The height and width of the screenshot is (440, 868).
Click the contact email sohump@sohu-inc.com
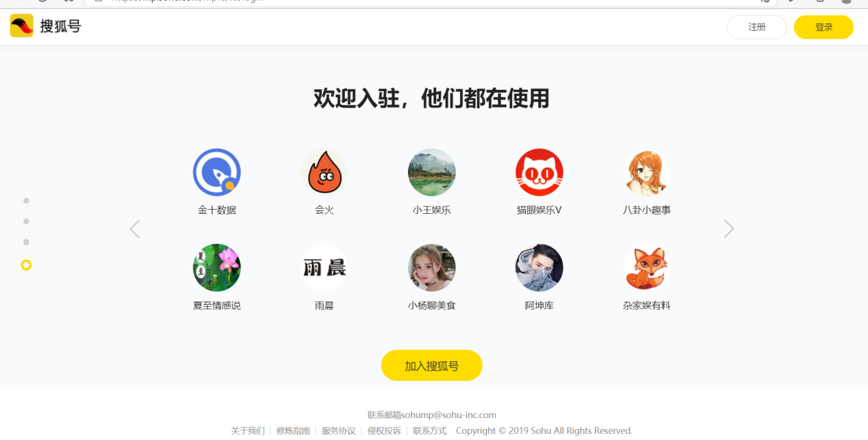[449, 415]
